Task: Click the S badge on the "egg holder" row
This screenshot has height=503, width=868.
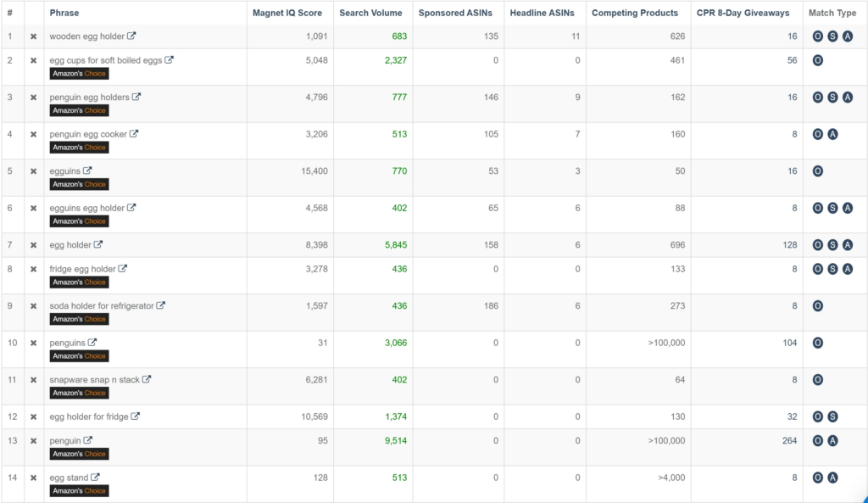Action: [x=831, y=244]
